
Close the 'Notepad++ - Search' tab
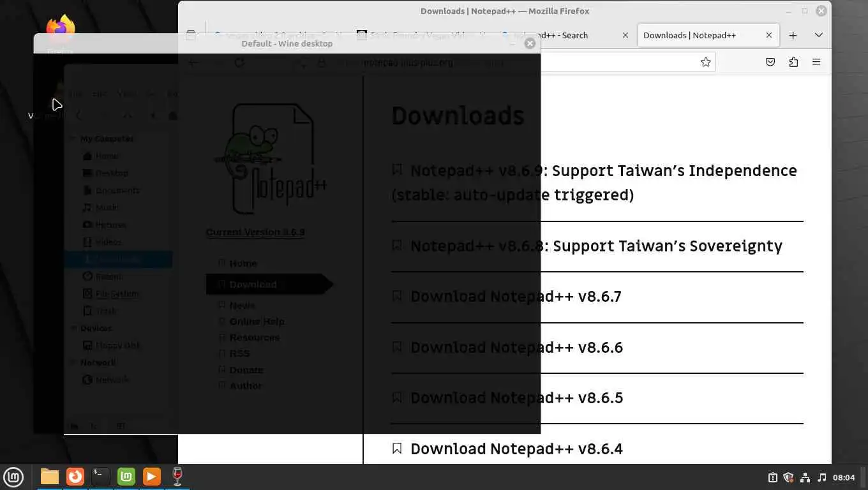pos(625,36)
